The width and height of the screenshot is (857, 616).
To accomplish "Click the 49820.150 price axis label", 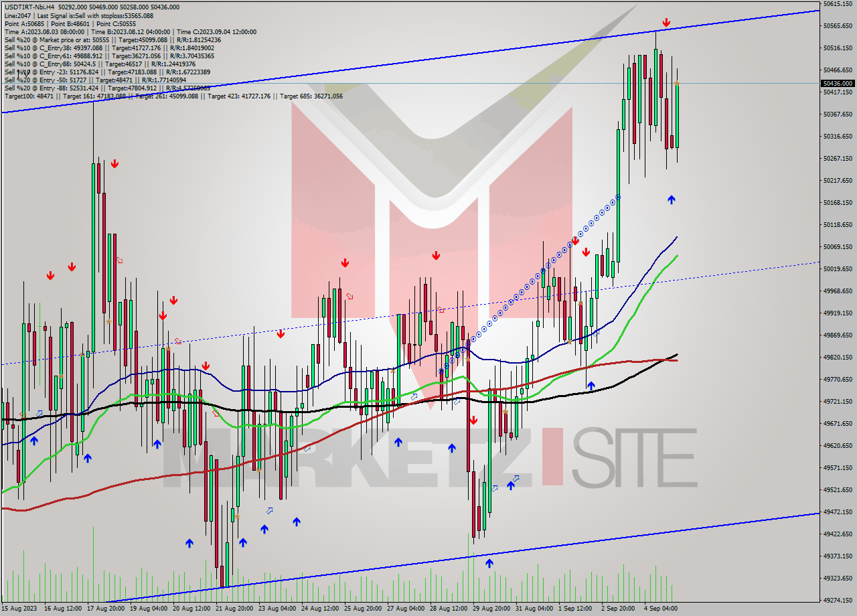I will (x=838, y=358).
